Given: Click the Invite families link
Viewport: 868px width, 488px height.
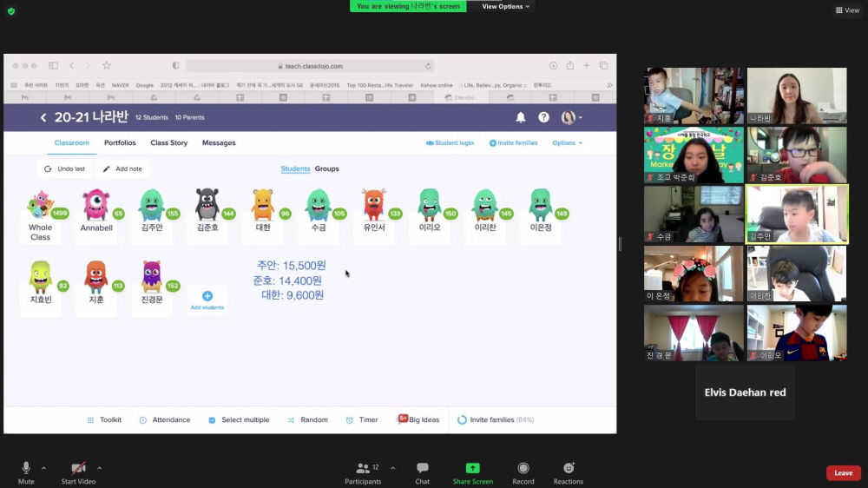Looking at the screenshot, I should tap(513, 143).
